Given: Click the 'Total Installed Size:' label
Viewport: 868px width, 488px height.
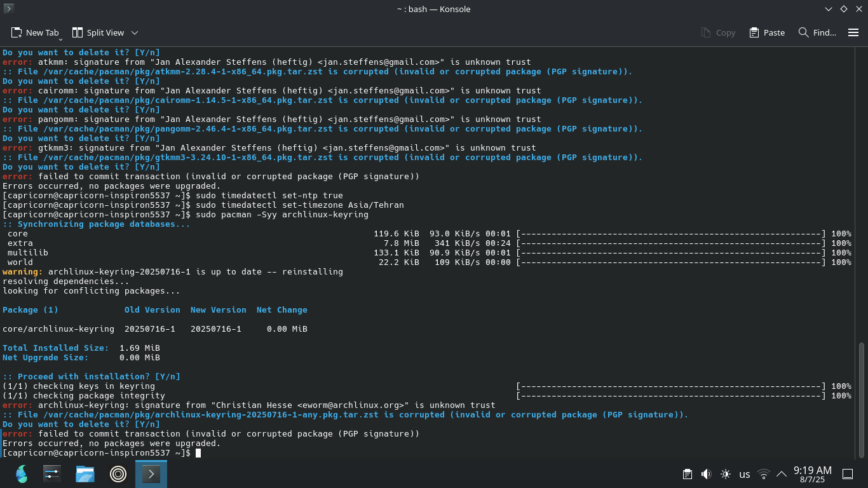Looking at the screenshot, I should [56, 348].
